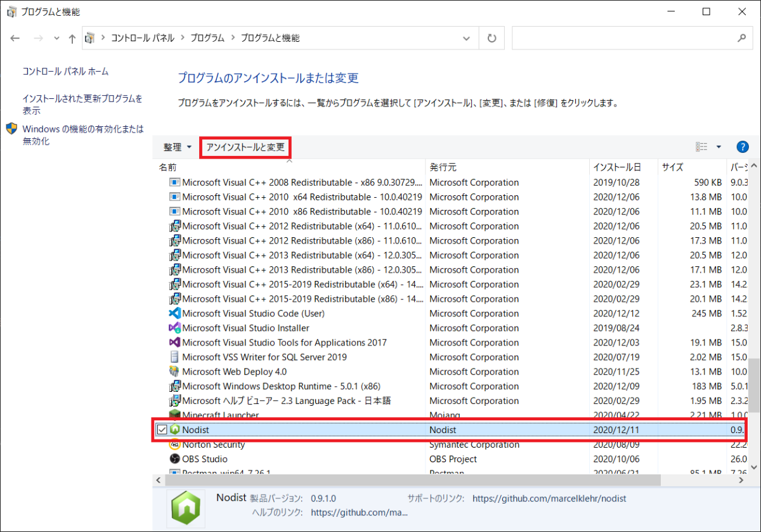The width and height of the screenshot is (761, 532).
Task: Select Visual C++ 2012 (x64) installer icon
Action: click(175, 226)
